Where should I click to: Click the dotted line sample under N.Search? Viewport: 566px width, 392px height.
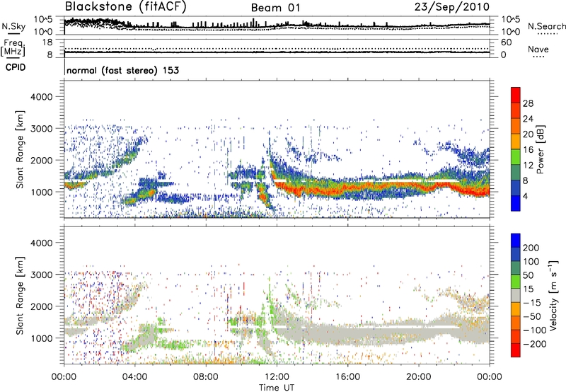coord(548,34)
